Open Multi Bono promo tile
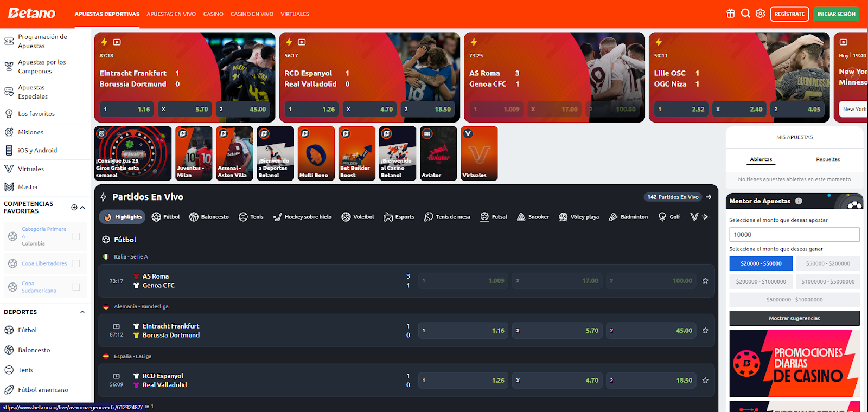This screenshot has height=412, width=868. 316,153
